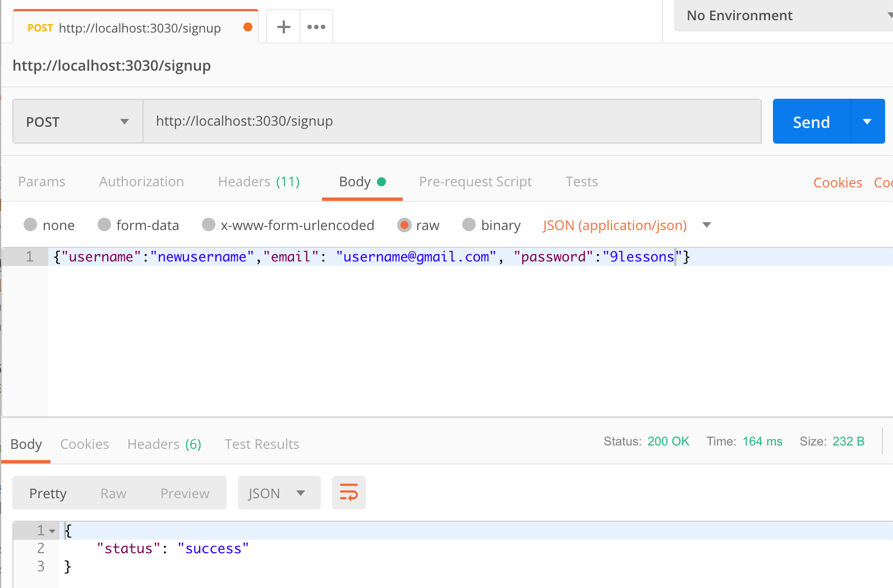Open JSON (application/json) content type dropdown

(x=627, y=225)
